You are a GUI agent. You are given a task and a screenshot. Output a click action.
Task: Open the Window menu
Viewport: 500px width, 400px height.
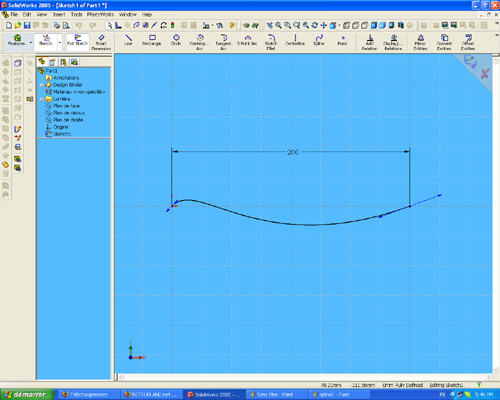click(x=128, y=14)
